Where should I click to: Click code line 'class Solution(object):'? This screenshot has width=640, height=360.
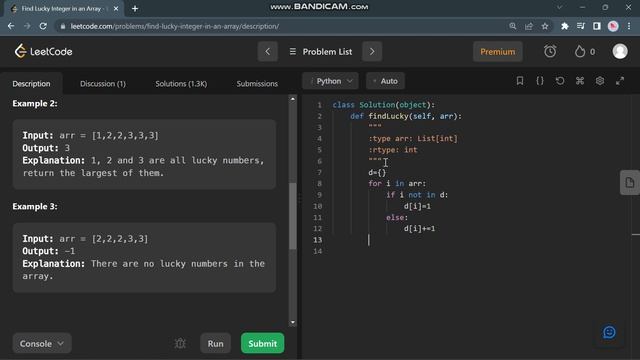(384, 105)
